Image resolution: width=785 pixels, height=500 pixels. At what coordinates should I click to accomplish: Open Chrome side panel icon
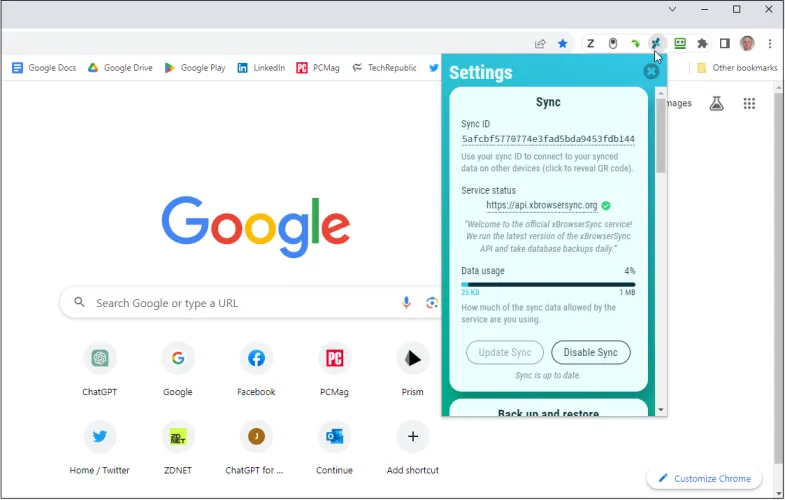(x=725, y=44)
